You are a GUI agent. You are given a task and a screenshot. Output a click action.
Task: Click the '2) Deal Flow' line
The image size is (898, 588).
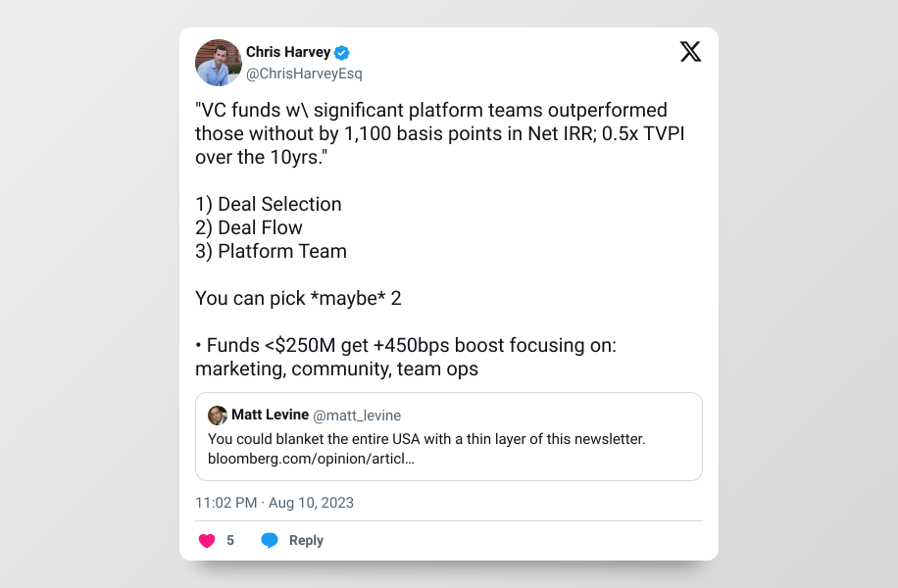click(249, 228)
